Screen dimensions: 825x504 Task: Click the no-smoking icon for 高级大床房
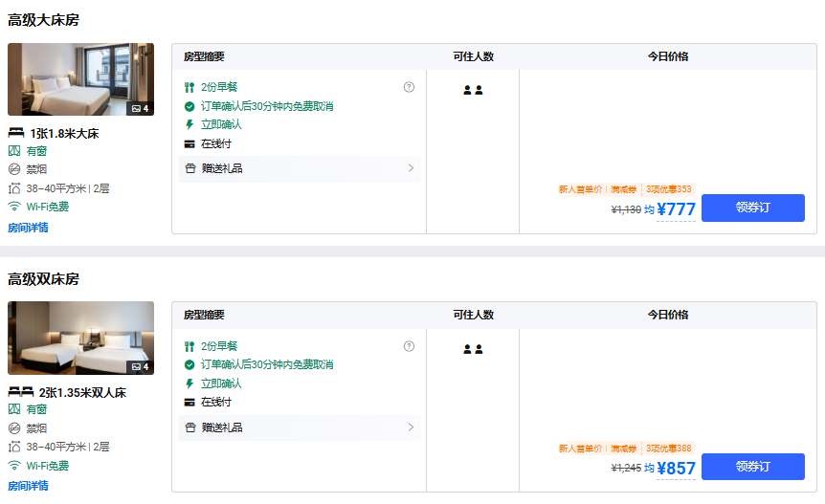[x=14, y=169]
